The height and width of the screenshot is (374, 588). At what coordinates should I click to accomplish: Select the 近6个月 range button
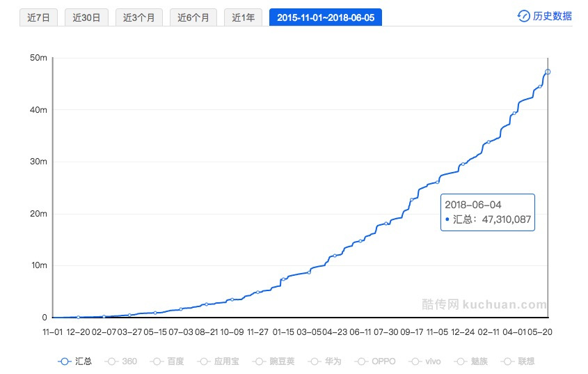tap(193, 17)
